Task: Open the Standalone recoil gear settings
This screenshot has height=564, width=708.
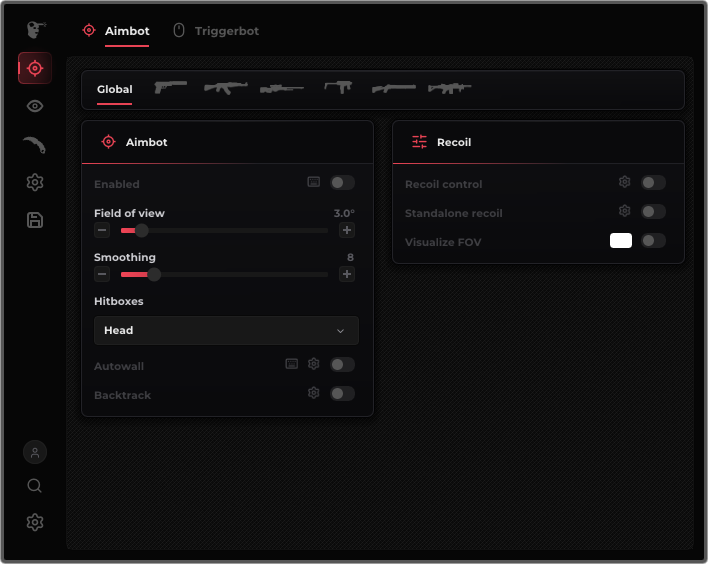Action: (x=624, y=211)
